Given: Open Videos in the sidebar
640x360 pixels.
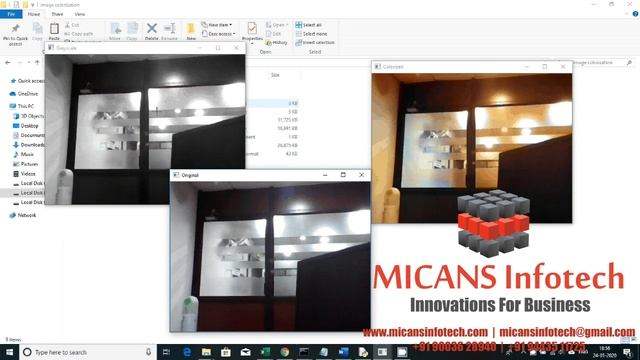Looking at the screenshot, I should pyautogui.click(x=24, y=174).
